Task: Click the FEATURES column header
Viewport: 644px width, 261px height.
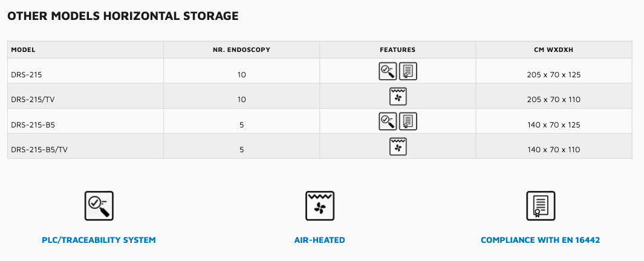Action: point(397,50)
